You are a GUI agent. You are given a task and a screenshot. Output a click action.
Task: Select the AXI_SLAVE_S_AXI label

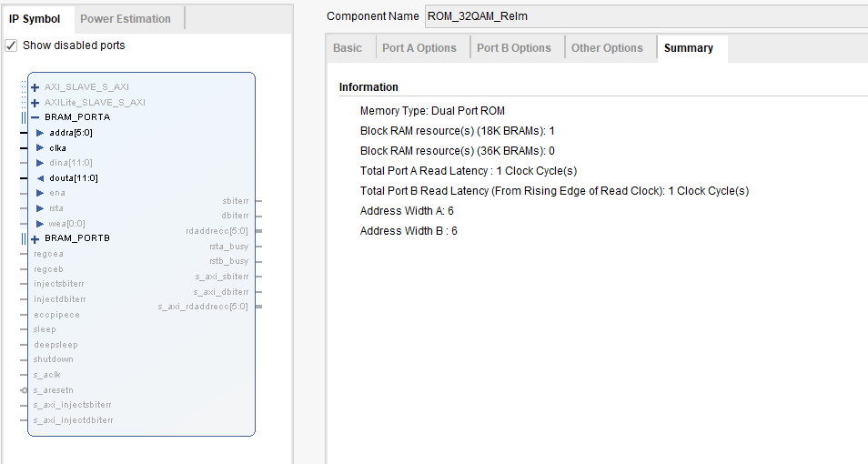pos(87,87)
